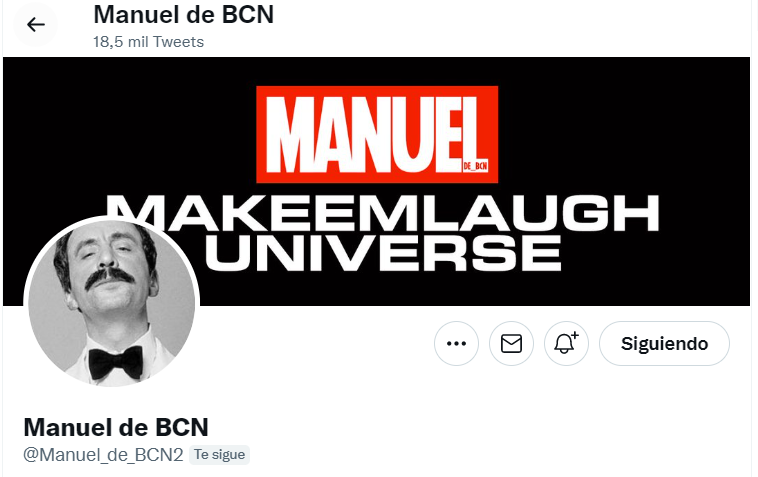
Task: Open the circular profile avatar photo
Action: [x=112, y=303]
